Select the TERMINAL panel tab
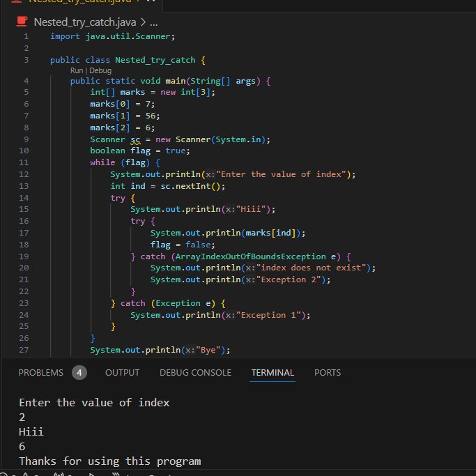The image size is (476, 476). [x=272, y=372]
